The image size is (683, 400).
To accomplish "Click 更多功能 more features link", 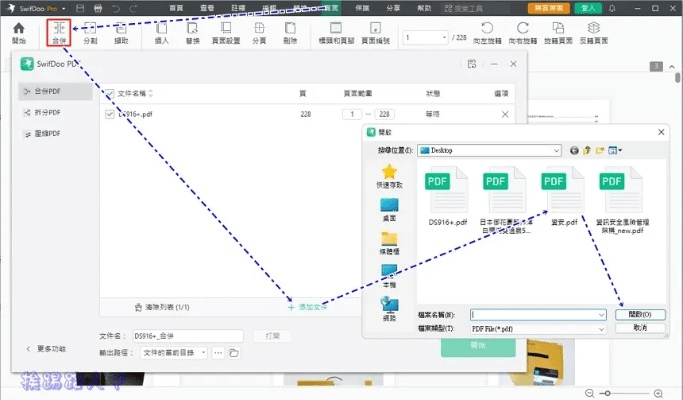I will coord(46,349).
